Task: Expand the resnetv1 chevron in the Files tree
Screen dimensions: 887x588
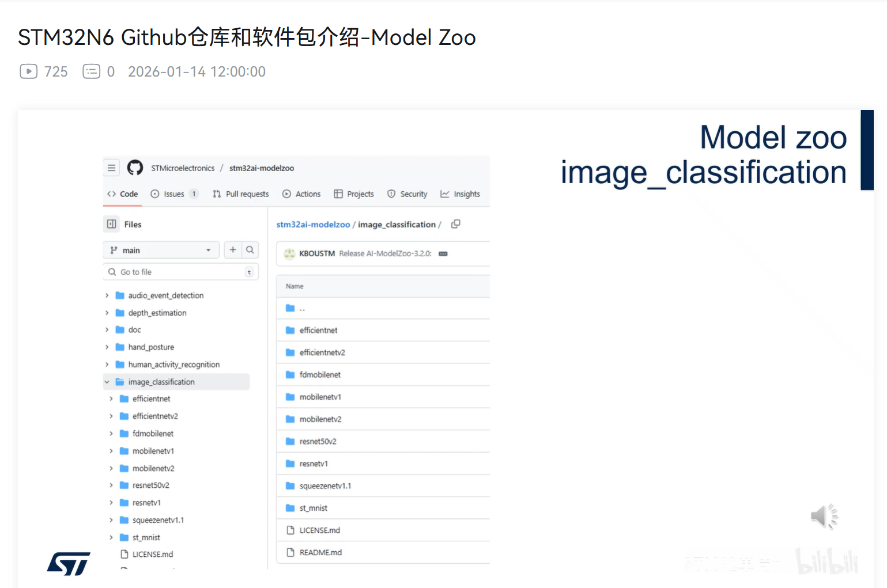Action: 111,503
